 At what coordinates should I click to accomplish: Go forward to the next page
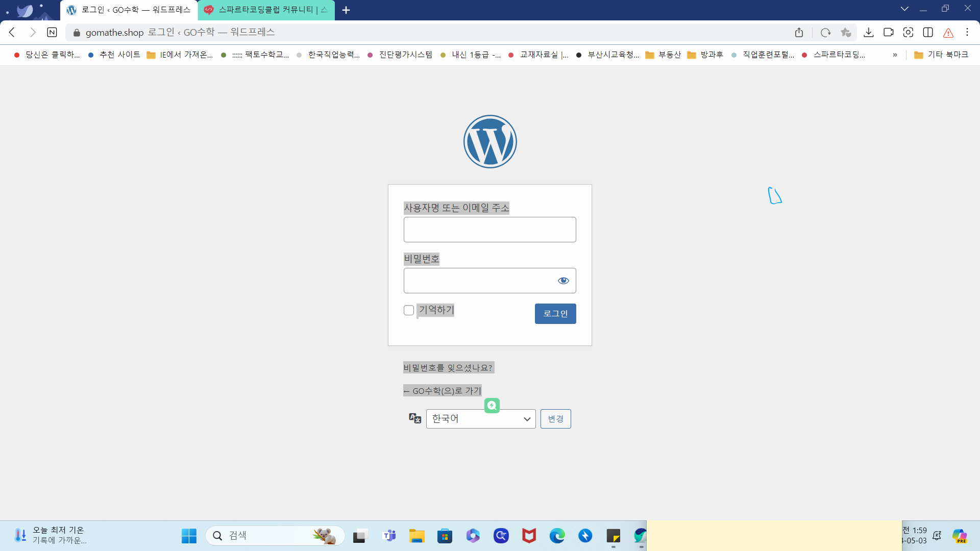33,33
